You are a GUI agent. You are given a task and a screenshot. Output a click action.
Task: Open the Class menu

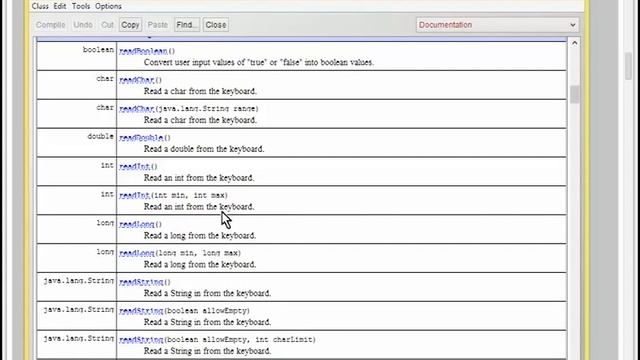click(x=40, y=6)
